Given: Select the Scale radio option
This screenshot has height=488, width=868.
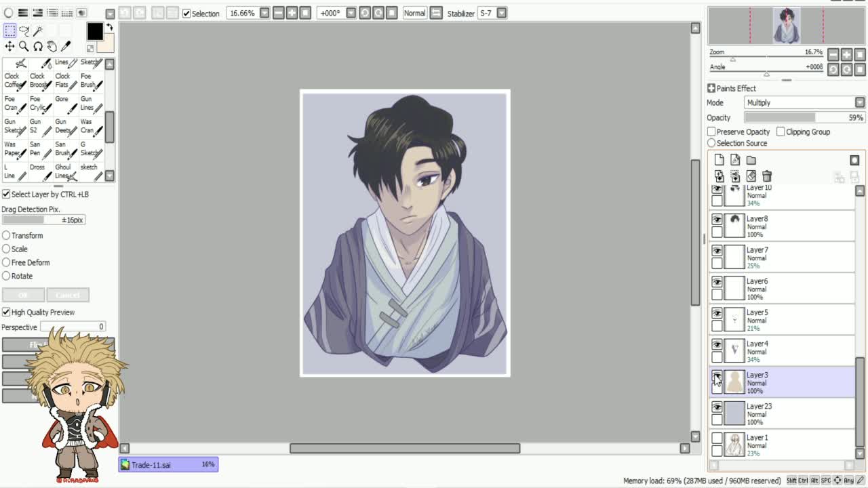Looking at the screenshot, I should pyautogui.click(x=6, y=249).
